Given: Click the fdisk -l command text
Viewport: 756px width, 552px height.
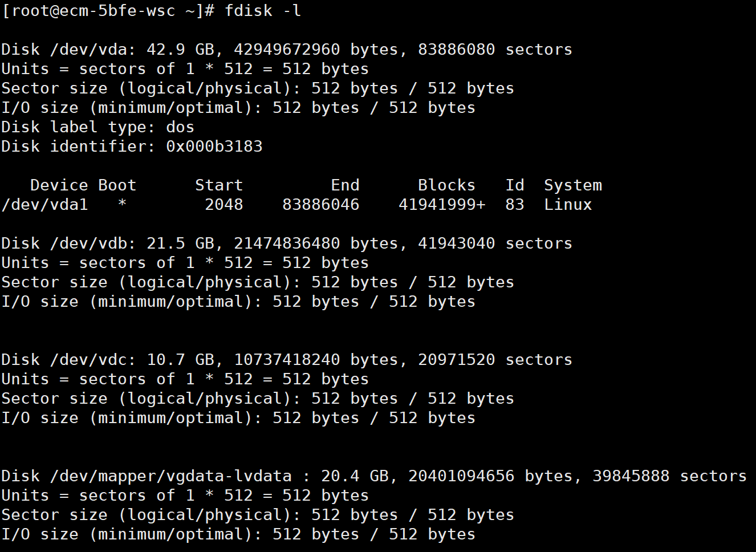Looking at the screenshot, I should pyautogui.click(x=263, y=11).
